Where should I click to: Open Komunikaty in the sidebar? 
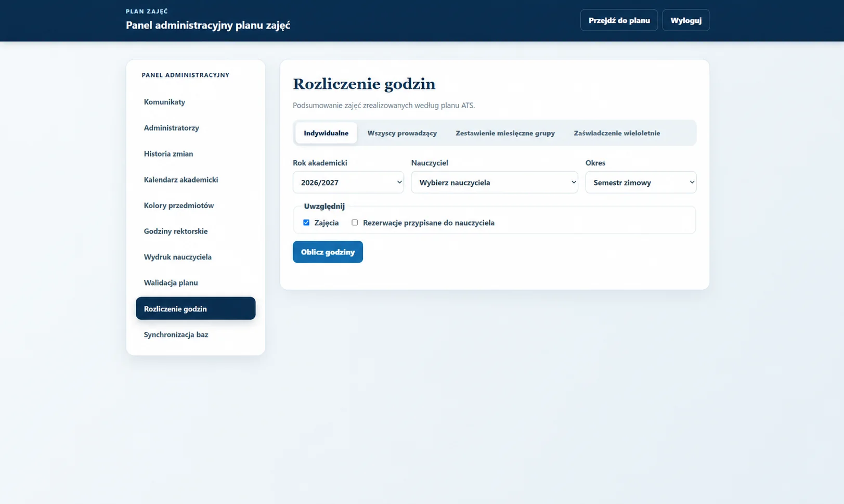pos(196,102)
